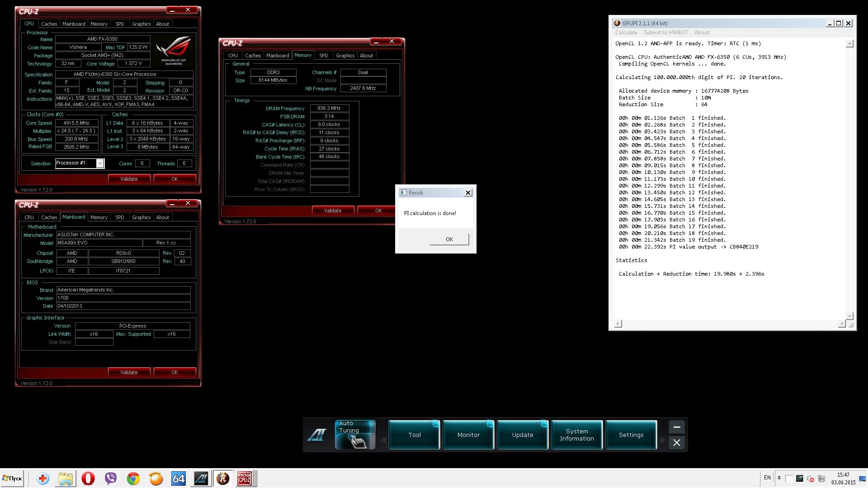Launch Opera browser from the taskbar
The width and height of the screenshot is (868, 488).
88,479
